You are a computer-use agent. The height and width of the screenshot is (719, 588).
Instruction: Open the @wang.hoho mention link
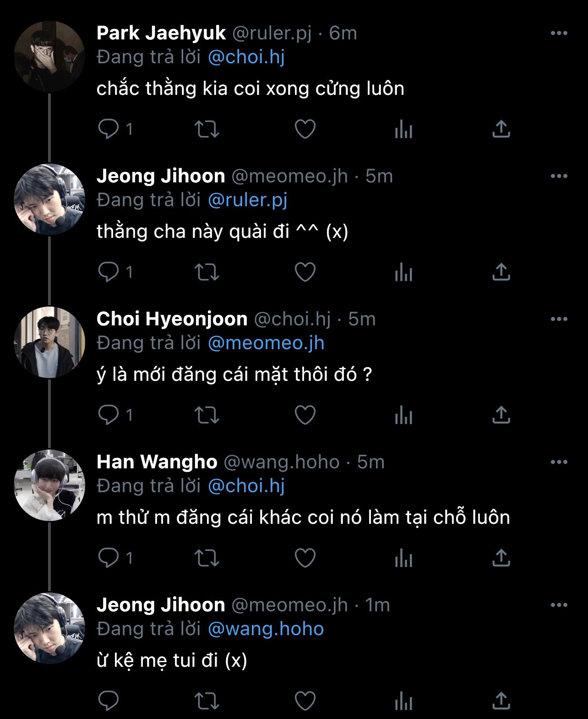point(266,629)
